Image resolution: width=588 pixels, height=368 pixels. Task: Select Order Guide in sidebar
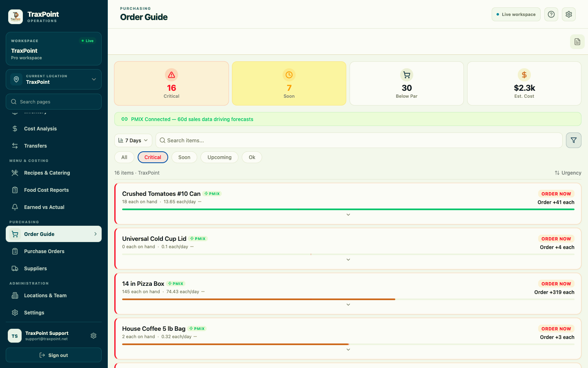pos(53,234)
